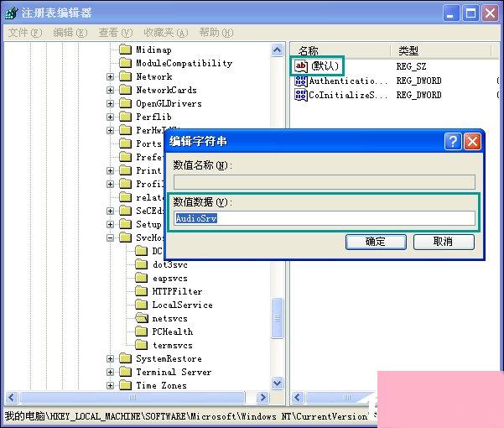
Task: Click the Perflib folder icon
Action: click(x=125, y=117)
